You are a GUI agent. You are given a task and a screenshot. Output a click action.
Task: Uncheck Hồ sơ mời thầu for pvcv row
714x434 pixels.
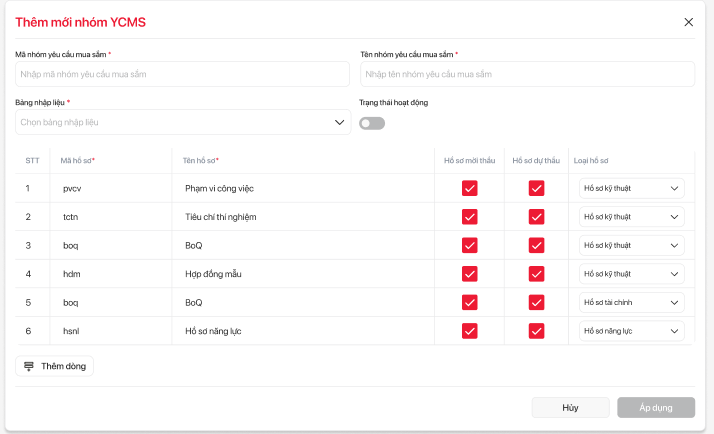click(469, 188)
